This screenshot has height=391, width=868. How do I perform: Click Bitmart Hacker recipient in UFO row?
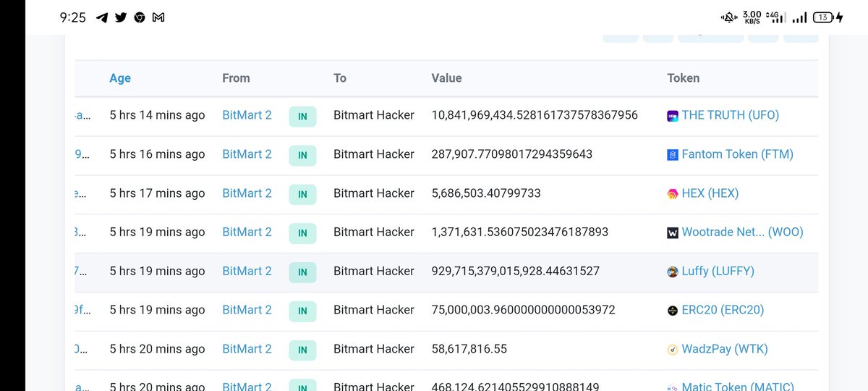(374, 115)
